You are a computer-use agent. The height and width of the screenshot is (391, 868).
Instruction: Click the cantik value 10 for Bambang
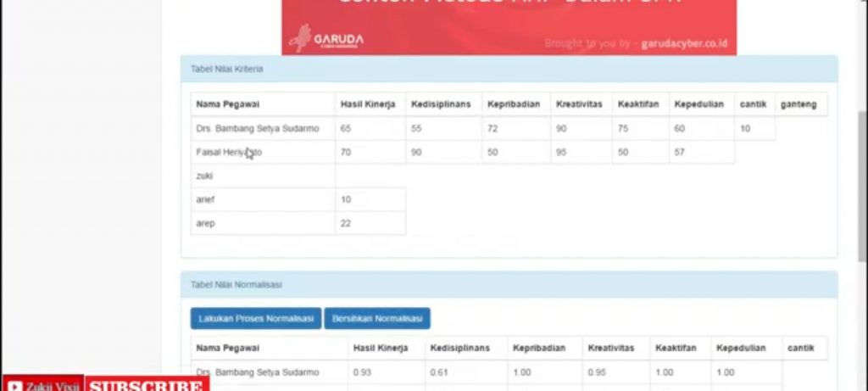point(745,129)
